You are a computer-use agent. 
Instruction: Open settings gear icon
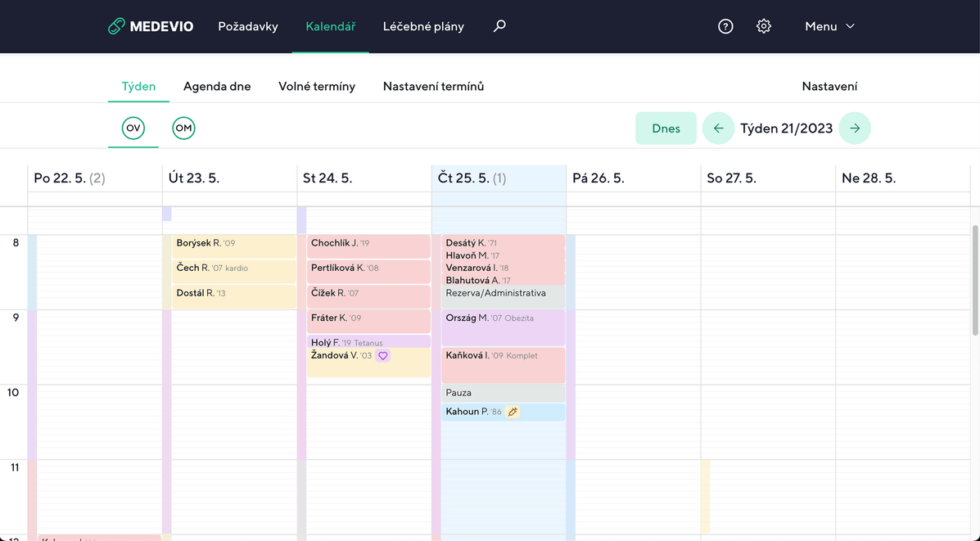tap(764, 26)
